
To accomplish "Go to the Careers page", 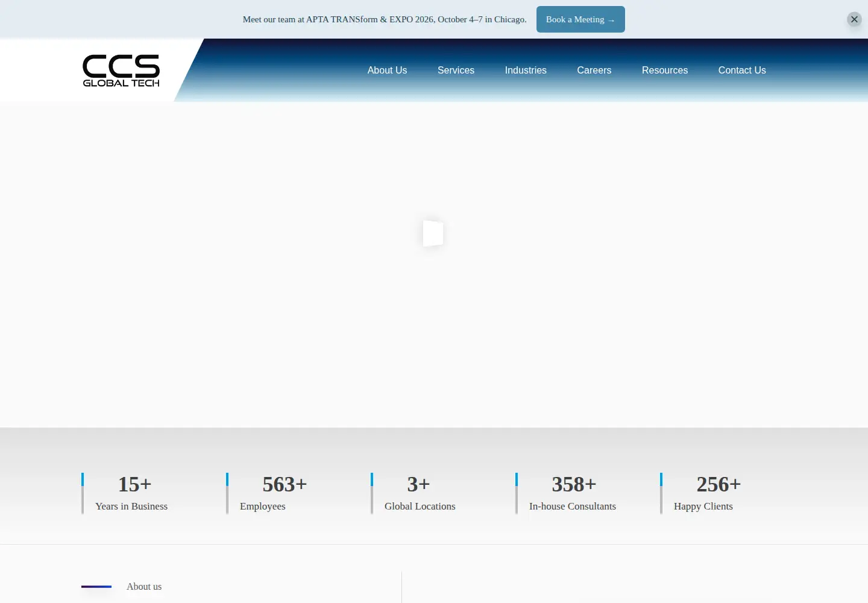I will pyautogui.click(x=594, y=70).
